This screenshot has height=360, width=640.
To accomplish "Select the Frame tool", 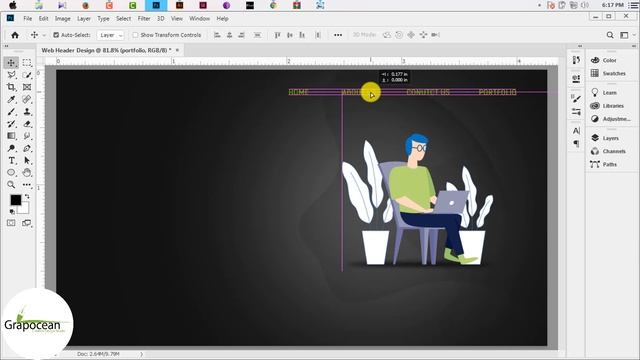I will pos(27,87).
